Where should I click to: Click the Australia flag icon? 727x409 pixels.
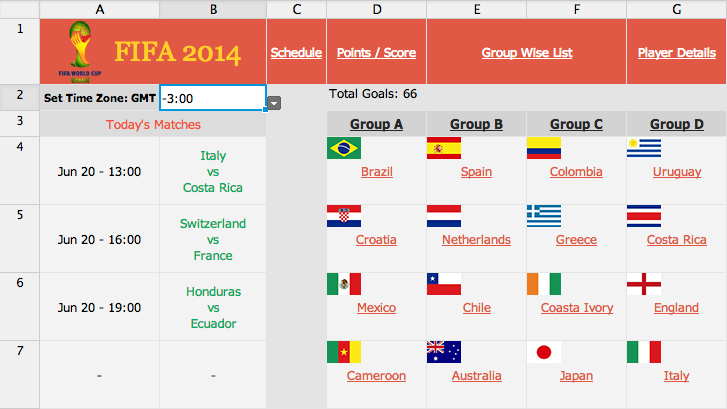444,352
